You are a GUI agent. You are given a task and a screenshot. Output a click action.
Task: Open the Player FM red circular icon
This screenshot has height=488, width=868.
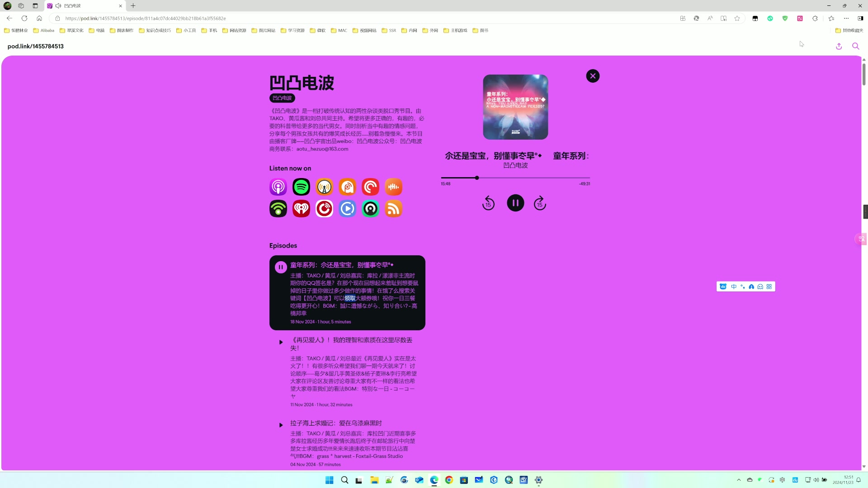pyautogui.click(x=324, y=209)
